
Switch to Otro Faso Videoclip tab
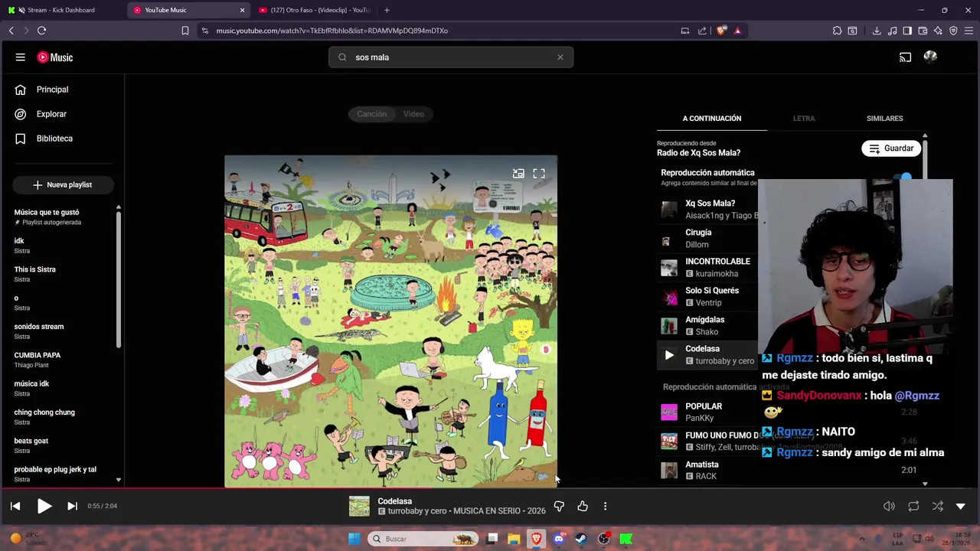pyautogui.click(x=314, y=10)
